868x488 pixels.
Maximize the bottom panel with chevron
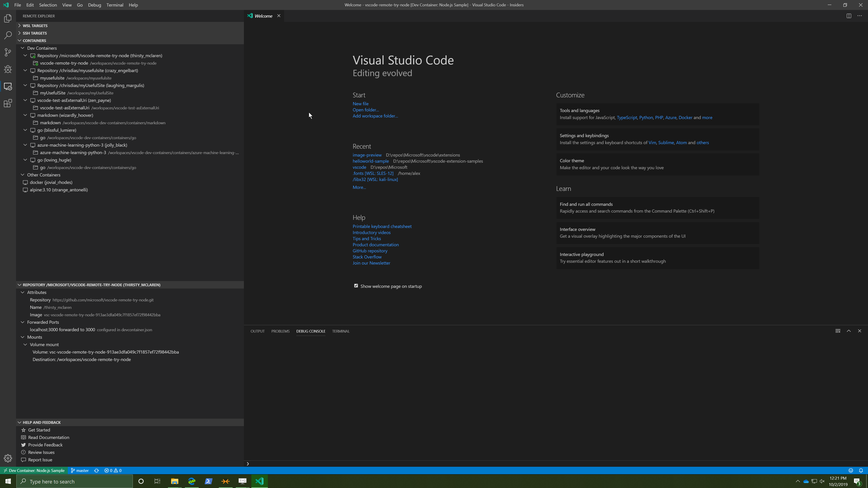point(849,331)
